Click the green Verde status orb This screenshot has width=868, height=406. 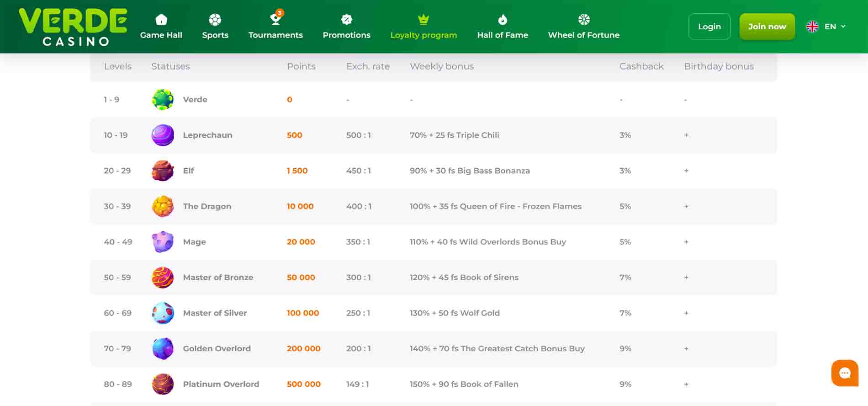click(163, 100)
